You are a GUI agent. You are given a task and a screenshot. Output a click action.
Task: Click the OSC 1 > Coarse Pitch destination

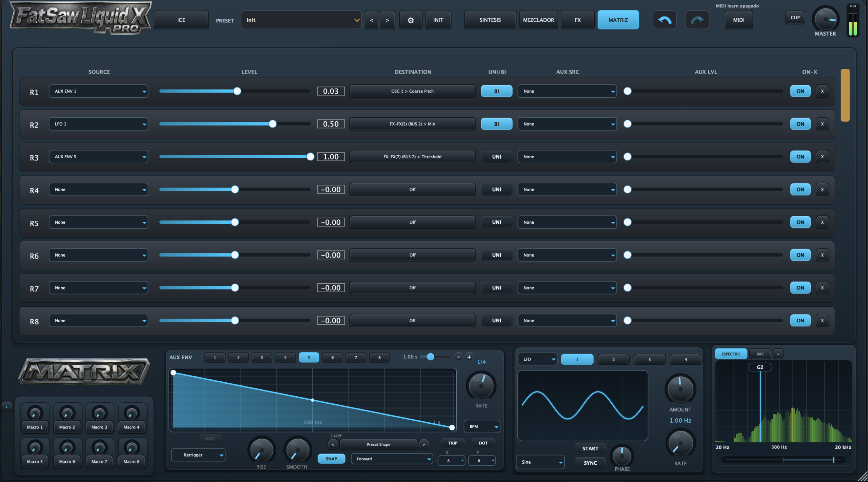(x=412, y=91)
